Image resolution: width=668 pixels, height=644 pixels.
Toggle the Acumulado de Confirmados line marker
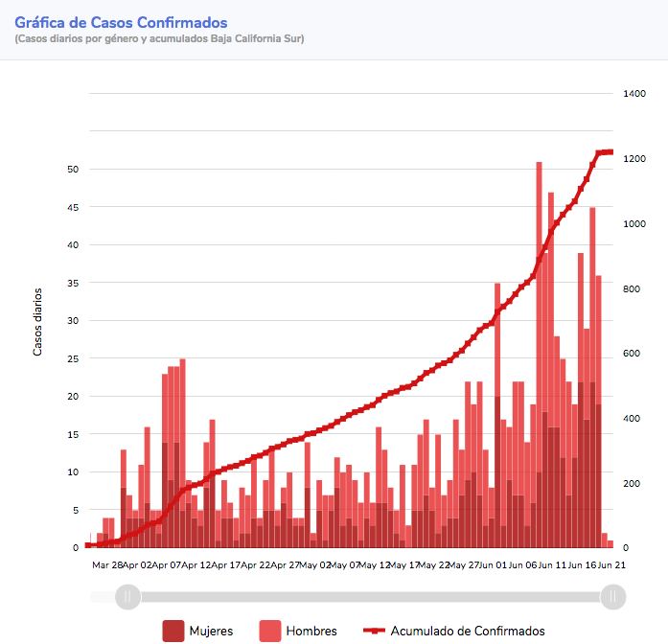(374, 631)
